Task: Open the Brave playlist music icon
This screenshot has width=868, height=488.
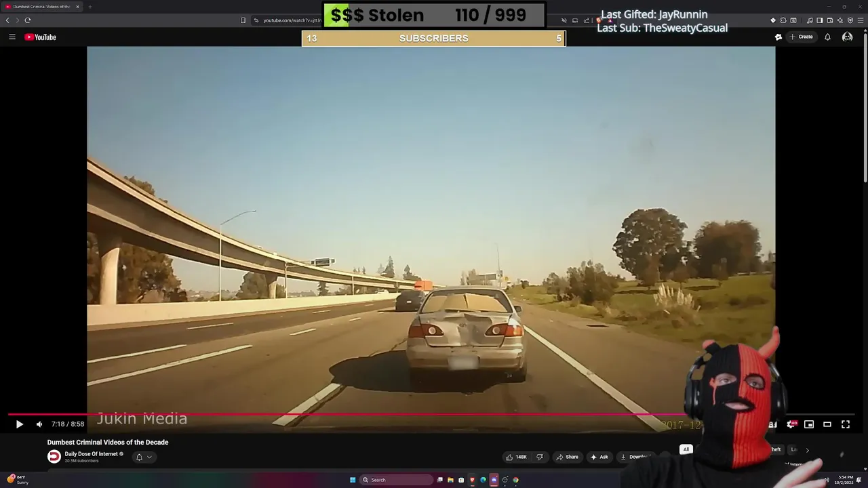Action: [810, 20]
